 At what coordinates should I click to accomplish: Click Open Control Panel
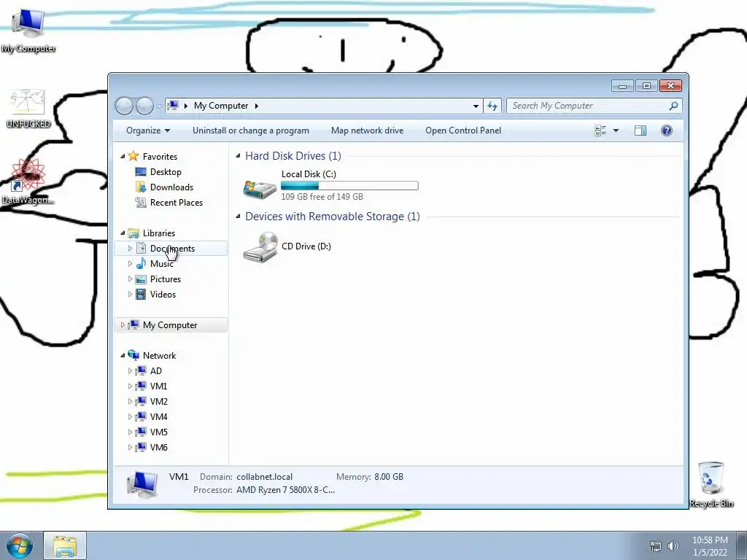tap(463, 131)
